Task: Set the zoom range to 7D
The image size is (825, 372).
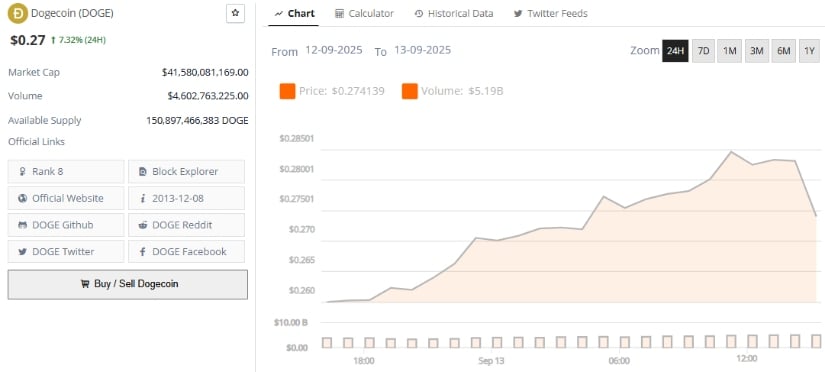Action: (x=703, y=51)
